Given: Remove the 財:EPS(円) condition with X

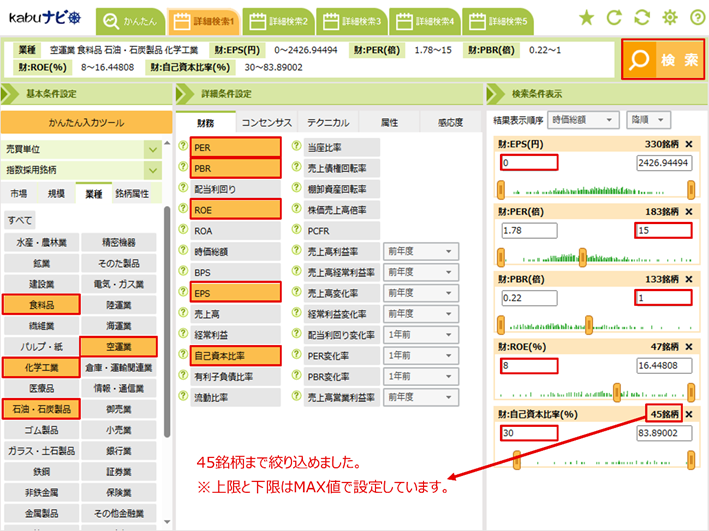Looking at the screenshot, I should [689, 143].
